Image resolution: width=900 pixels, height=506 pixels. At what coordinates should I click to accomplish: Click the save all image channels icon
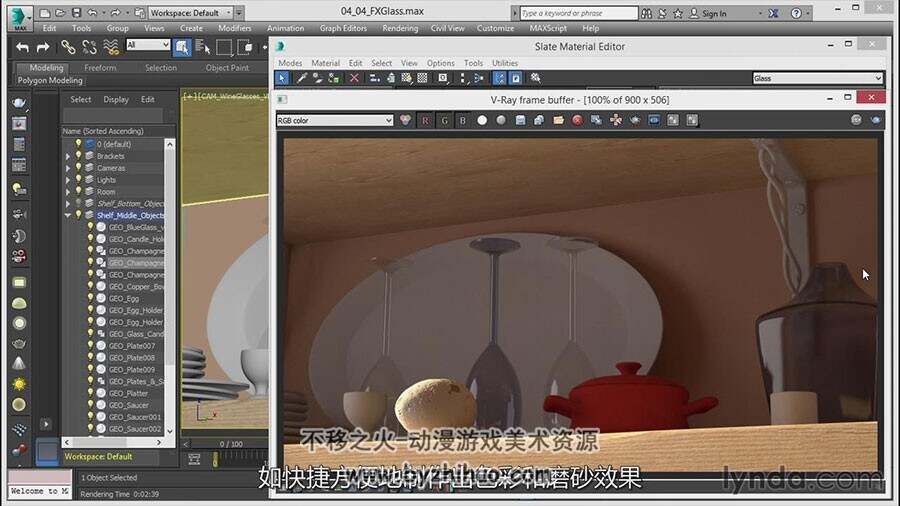tap(539, 120)
